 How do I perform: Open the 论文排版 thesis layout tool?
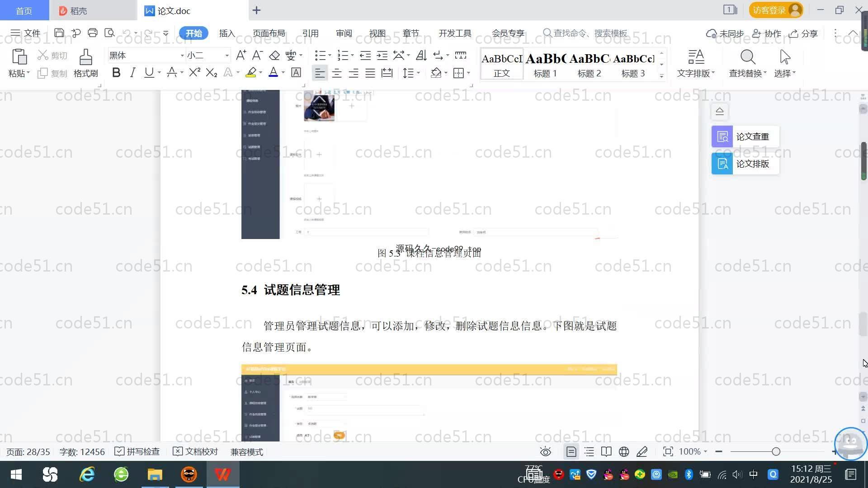point(745,164)
